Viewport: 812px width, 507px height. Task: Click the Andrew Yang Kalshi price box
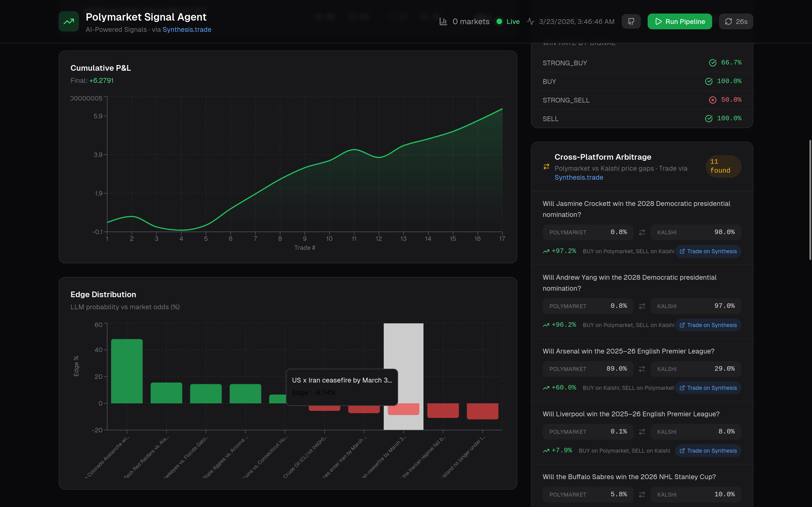(695, 306)
